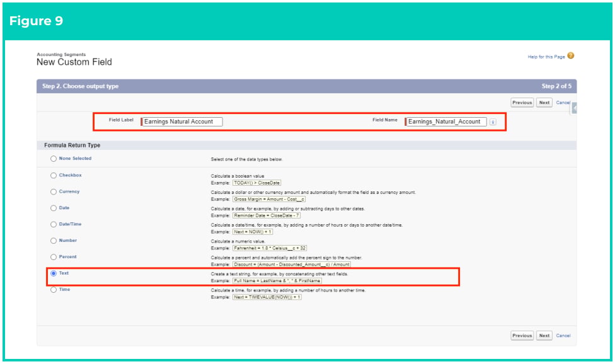615x364 pixels.
Task: Select the Checkbox return type radio button
Action: click(x=54, y=176)
